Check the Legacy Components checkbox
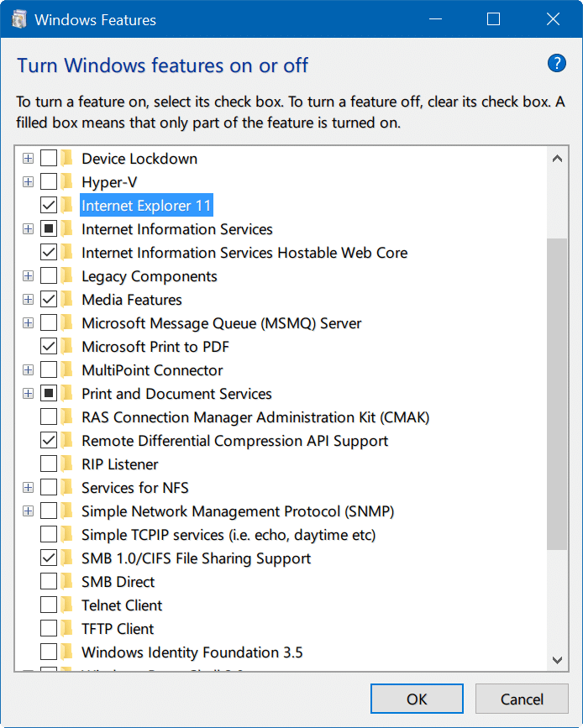The height and width of the screenshot is (728, 583). click(49, 275)
